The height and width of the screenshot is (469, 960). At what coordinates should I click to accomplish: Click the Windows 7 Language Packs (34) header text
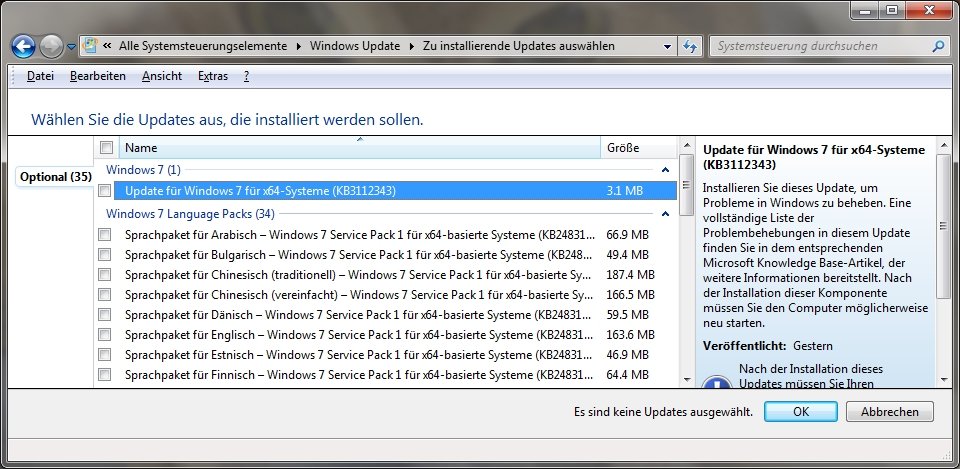(x=190, y=214)
